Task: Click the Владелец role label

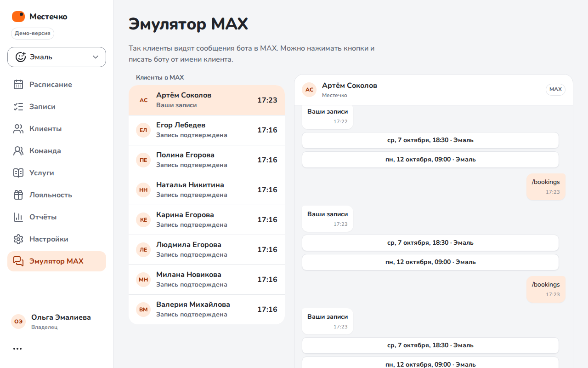Action: tap(45, 328)
